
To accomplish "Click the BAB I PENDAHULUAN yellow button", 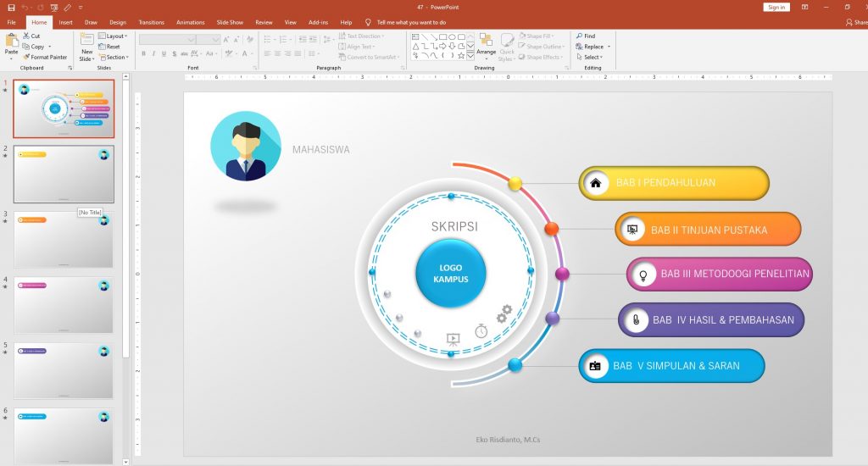I will point(674,183).
